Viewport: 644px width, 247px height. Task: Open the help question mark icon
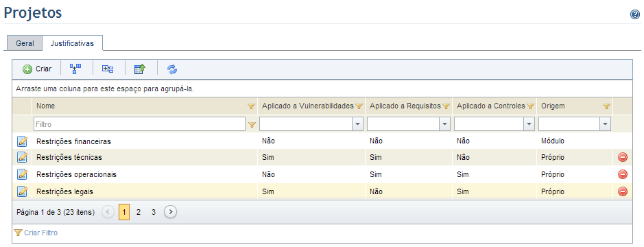(634, 15)
